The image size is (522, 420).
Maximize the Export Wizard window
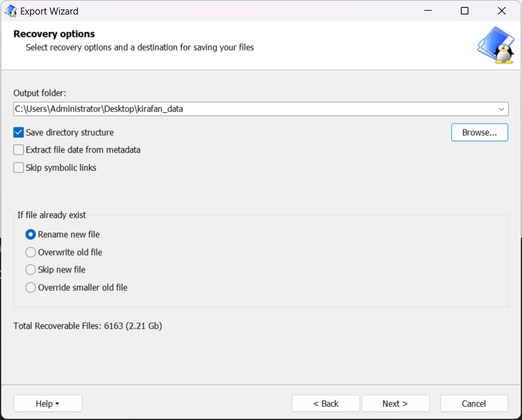pos(465,11)
